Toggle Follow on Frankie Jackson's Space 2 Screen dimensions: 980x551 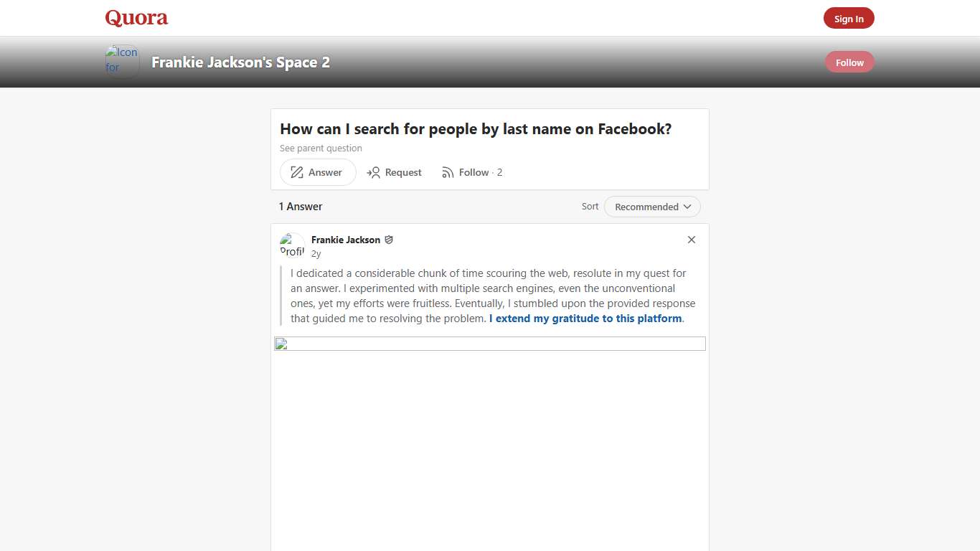(x=849, y=62)
